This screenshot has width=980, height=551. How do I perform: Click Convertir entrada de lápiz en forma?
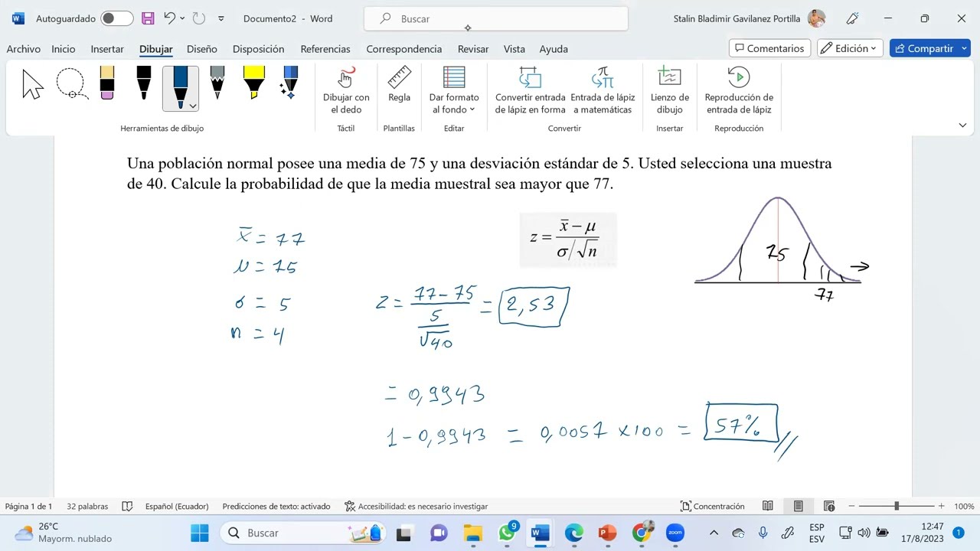tap(530, 90)
